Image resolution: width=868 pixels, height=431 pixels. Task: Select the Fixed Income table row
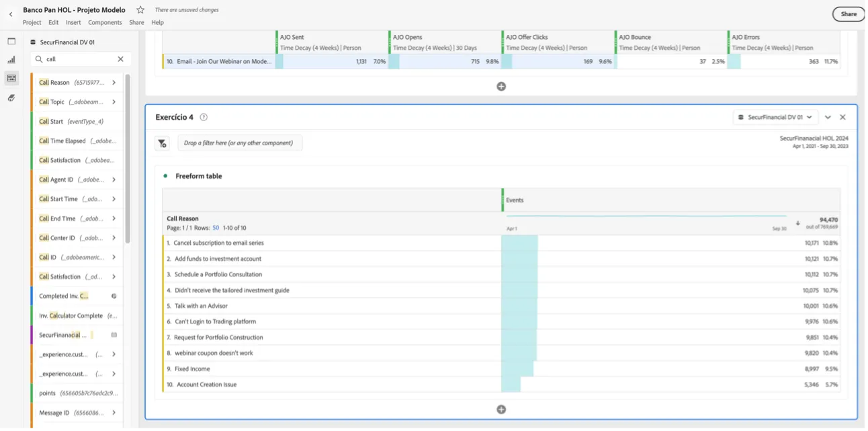click(501, 369)
